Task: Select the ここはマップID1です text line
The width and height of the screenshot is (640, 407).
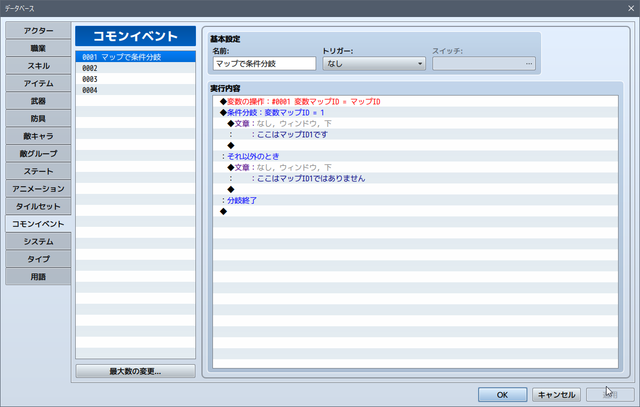Action: (416, 134)
